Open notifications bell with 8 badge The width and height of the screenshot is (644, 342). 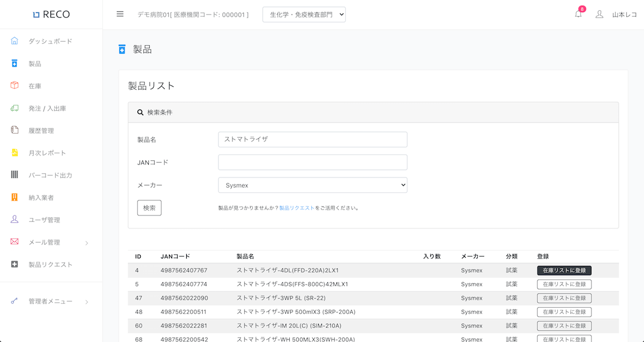578,14
